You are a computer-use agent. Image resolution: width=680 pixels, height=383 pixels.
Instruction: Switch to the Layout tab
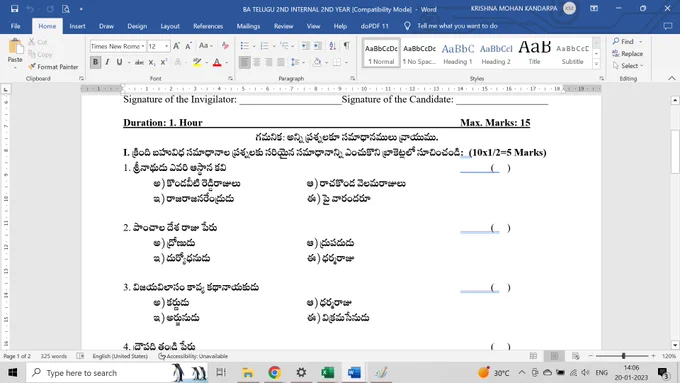coord(170,26)
